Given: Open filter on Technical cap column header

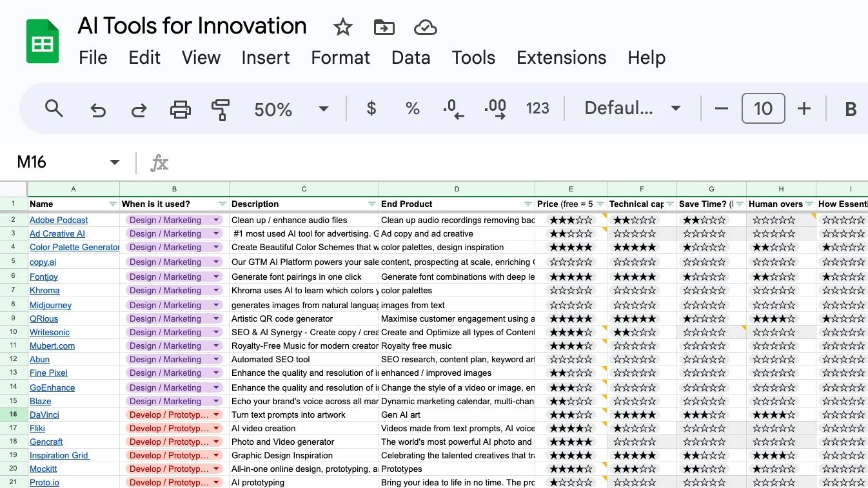Looking at the screenshot, I should tap(670, 204).
